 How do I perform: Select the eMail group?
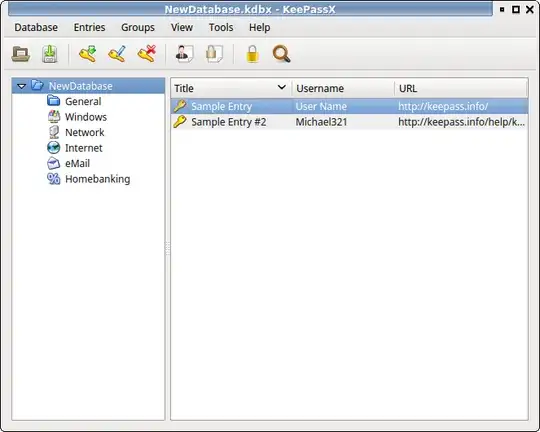pyautogui.click(x=77, y=163)
